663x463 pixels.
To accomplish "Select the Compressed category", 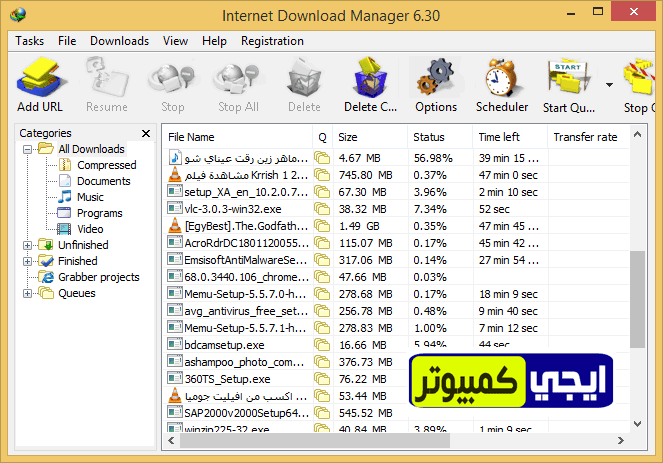I will coord(107,165).
